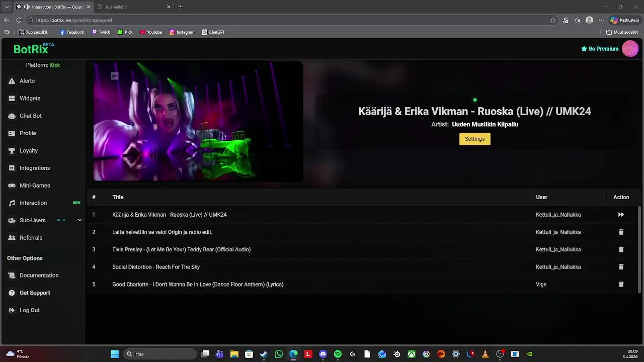The height and width of the screenshot is (362, 644).
Task: Open the Referrals sidebar section
Action: pos(25,238)
